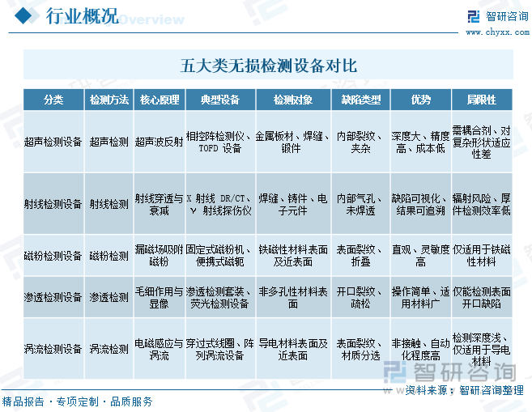The image size is (532, 412).
Task: Click the 非接触、自动化程度高 cell
Action: tap(421, 349)
